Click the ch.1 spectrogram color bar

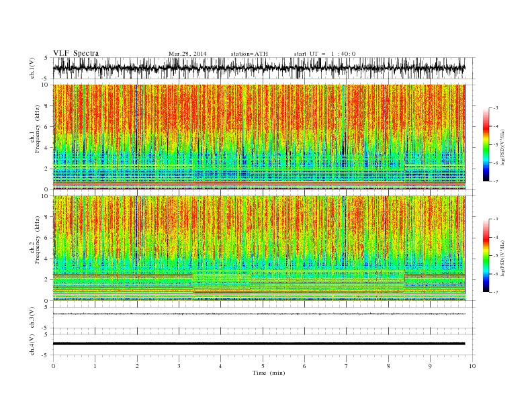pos(486,145)
